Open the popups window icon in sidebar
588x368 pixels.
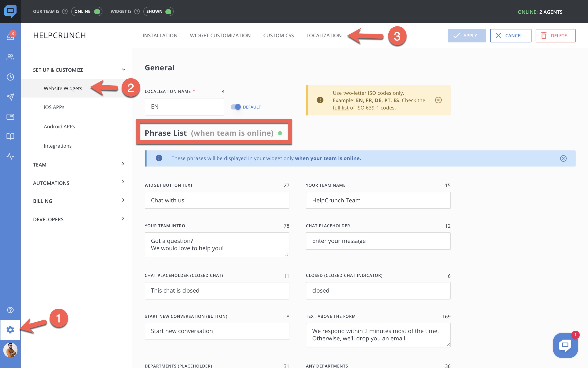[10, 117]
